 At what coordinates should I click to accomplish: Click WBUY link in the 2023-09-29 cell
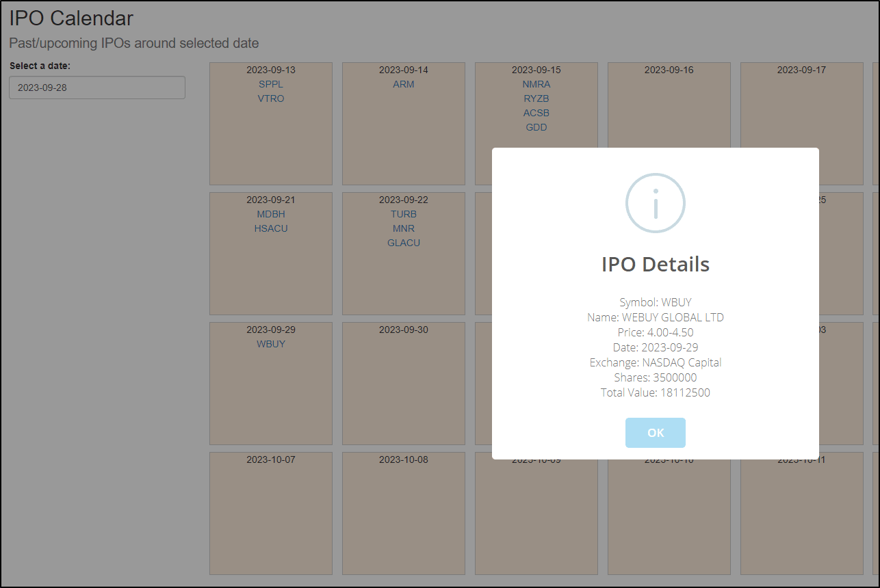(x=271, y=344)
